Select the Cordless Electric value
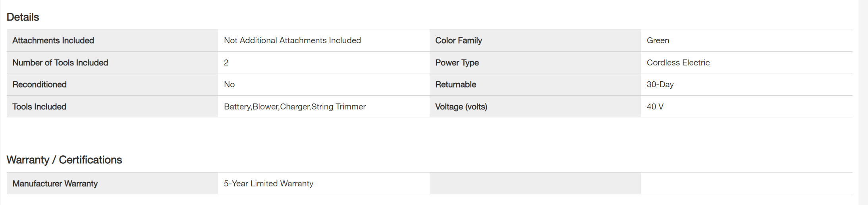Image resolution: width=868 pixels, height=205 pixels. [x=678, y=63]
